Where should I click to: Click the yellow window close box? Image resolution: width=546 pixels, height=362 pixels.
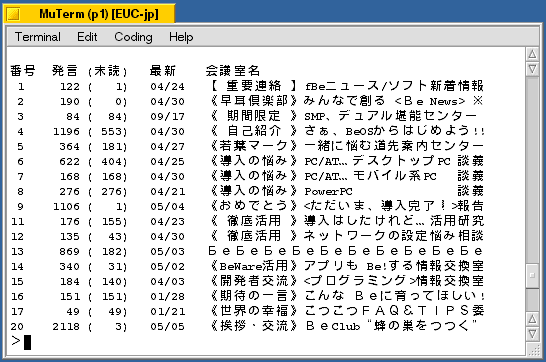(14, 14)
